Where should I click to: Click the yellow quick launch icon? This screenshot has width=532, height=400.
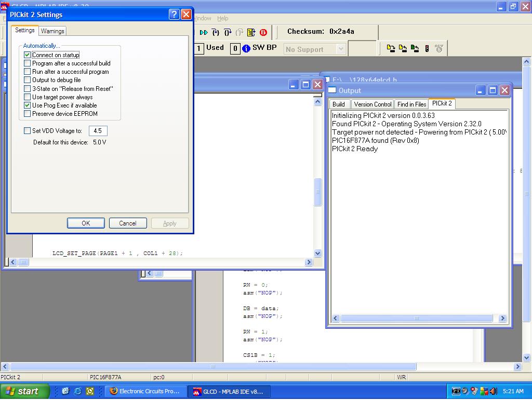point(90,391)
